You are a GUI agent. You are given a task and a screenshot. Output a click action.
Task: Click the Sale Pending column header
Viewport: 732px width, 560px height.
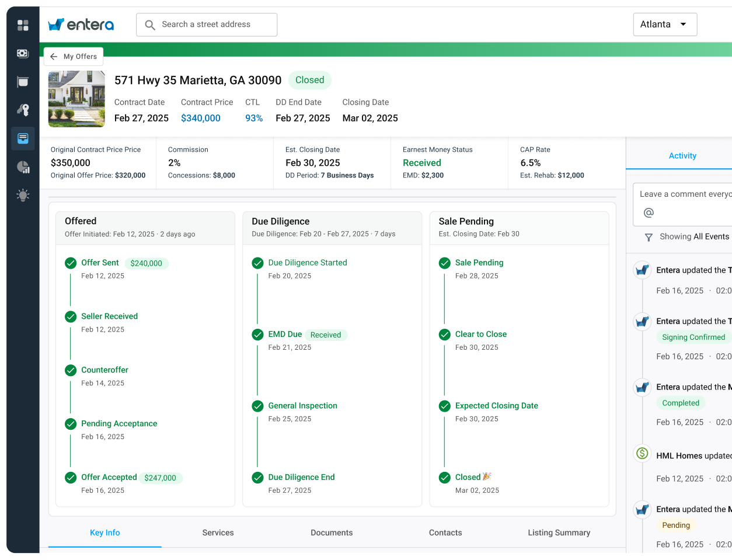[x=519, y=228]
